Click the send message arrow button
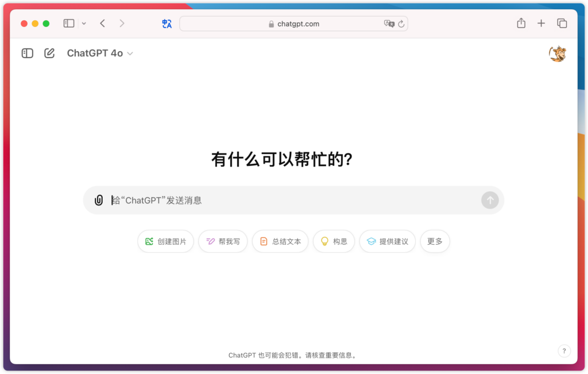588x374 pixels. click(490, 200)
